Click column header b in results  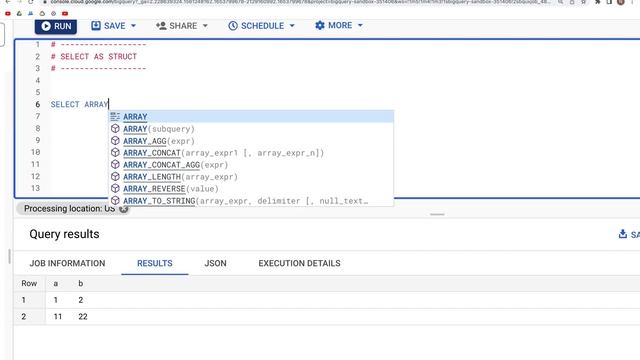click(x=80, y=283)
